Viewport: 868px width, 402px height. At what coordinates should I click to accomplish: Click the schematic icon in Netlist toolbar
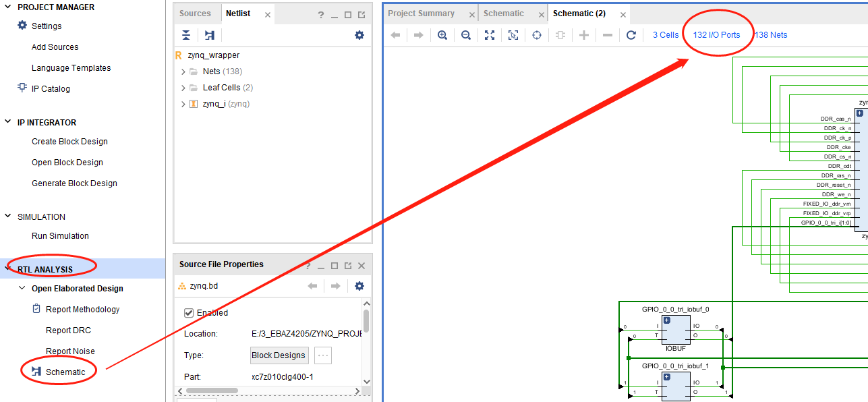point(209,35)
